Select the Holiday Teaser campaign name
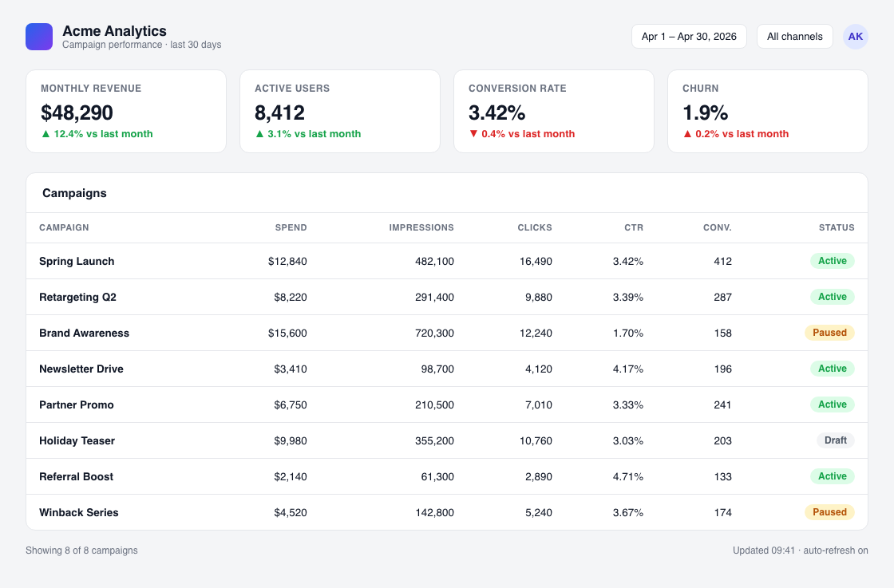Image resolution: width=894 pixels, height=588 pixels. click(x=77, y=440)
